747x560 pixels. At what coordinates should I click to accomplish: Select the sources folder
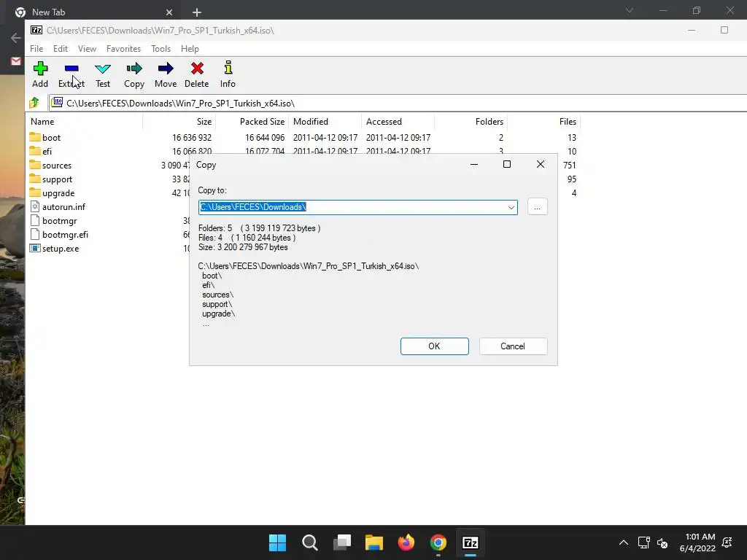click(x=50, y=166)
